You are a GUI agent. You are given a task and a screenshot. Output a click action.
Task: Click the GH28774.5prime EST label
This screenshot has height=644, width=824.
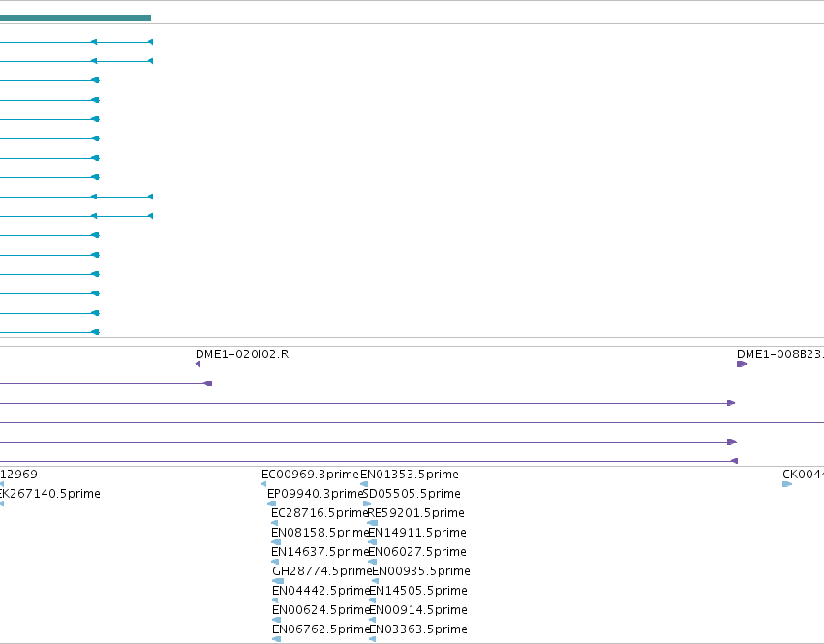coord(322,571)
